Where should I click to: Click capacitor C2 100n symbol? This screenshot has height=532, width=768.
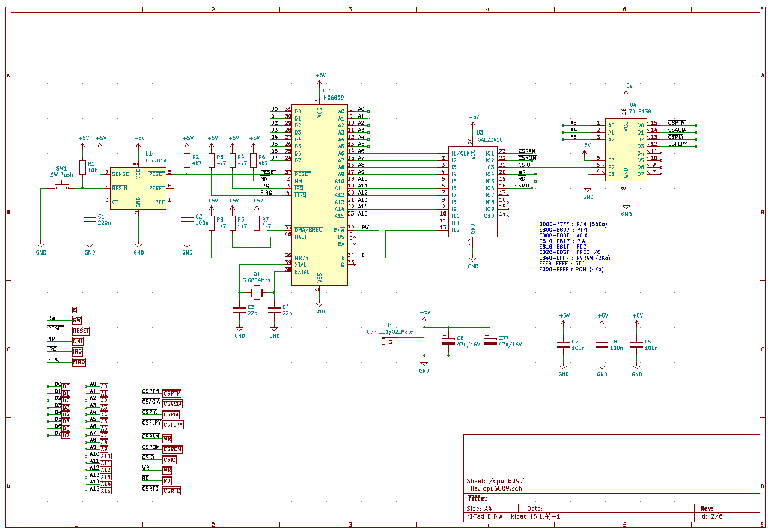[x=187, y=220]
